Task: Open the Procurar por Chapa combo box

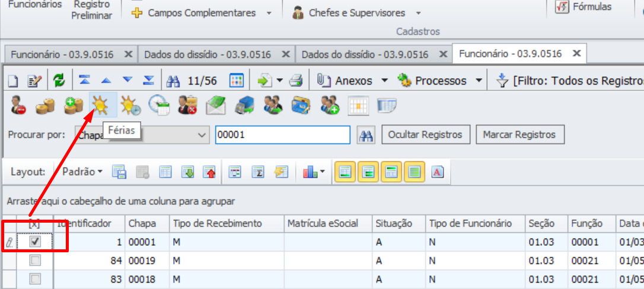Action: point(142,135)
